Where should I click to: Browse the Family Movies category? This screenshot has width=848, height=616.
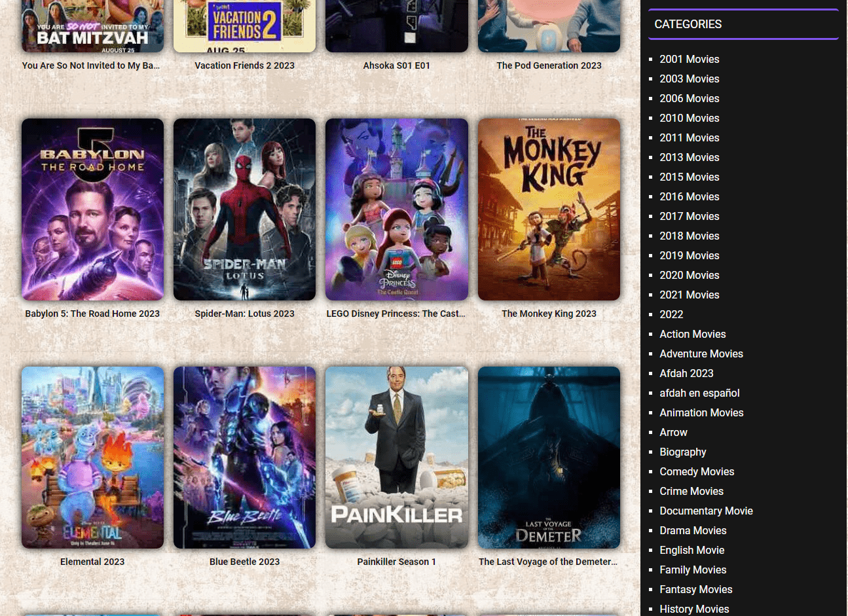click(x=693, y=570)
